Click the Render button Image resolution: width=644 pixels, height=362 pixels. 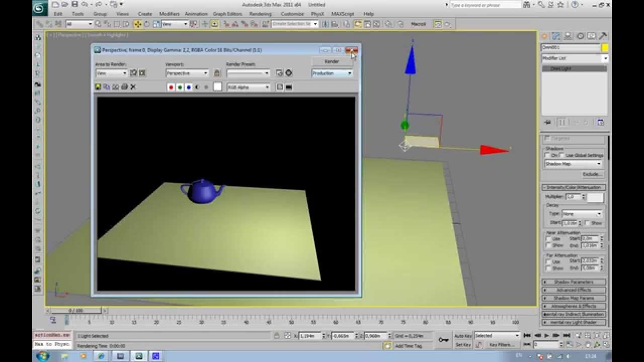[332, 61]
